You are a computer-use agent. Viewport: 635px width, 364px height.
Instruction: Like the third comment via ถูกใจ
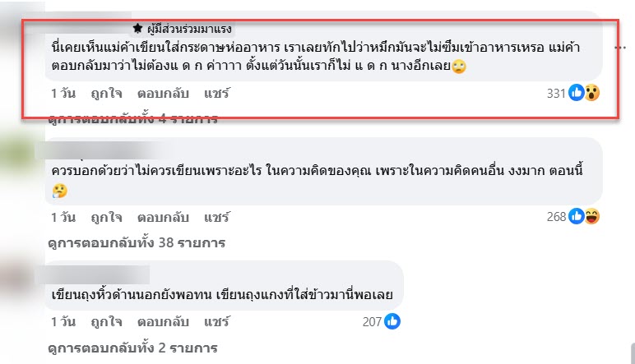[106, 322]
